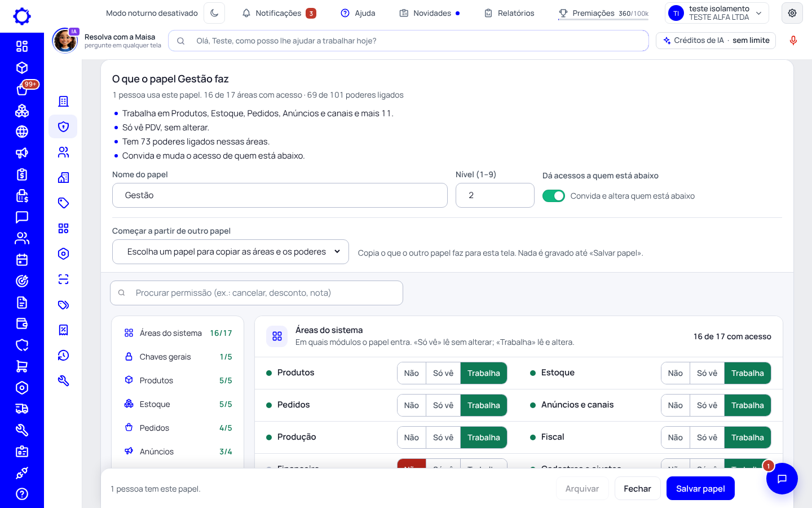Open the settings gear in the top bar
This screenshot has height=508, width=812.
(x=792, y=13)
